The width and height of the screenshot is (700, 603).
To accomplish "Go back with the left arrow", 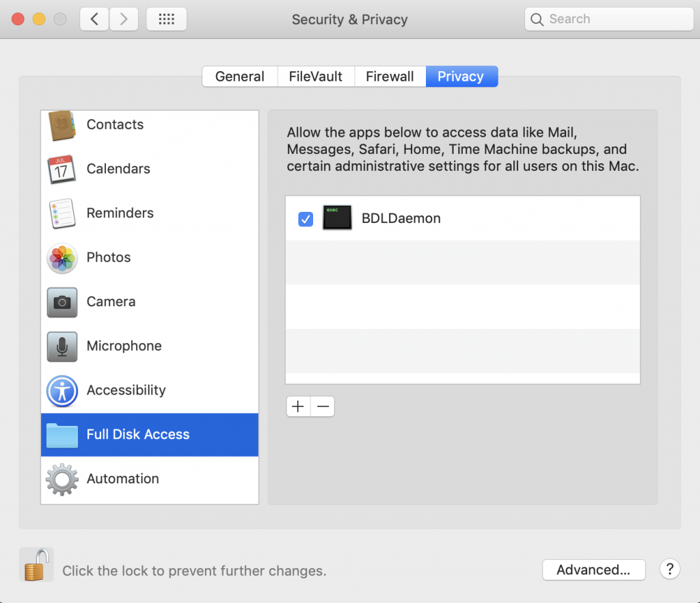I will click(94, 19).
